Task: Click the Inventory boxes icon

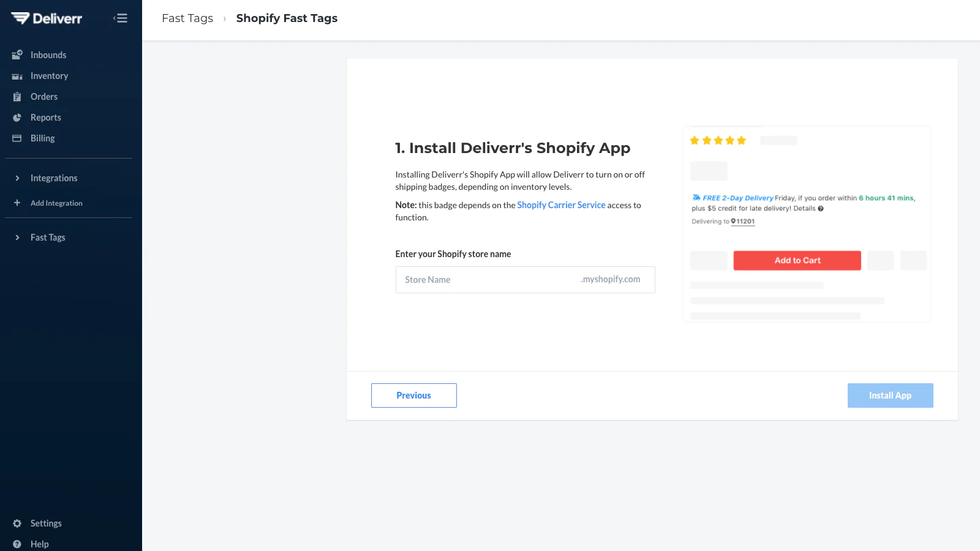Action: coord(17,76)
